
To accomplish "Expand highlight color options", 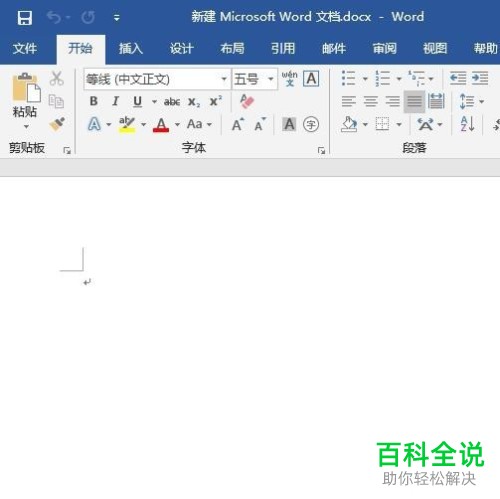I will [144, 125].
